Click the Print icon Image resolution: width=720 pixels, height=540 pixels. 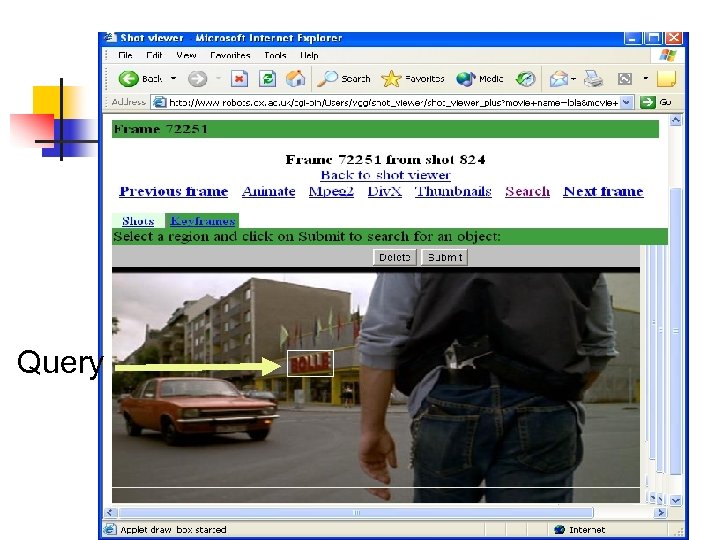coord(593,79)
